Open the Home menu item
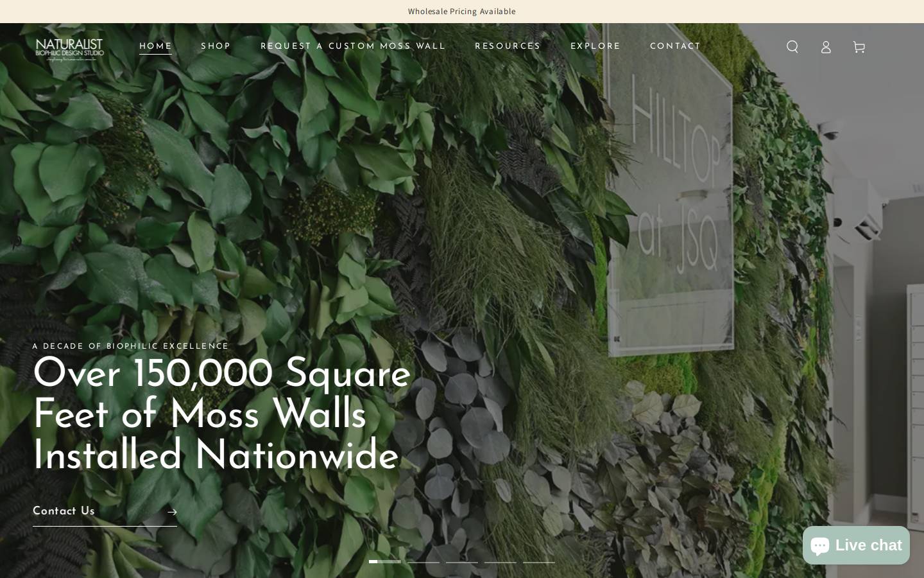Screen dimensions: 924x578 click(155, 46)
